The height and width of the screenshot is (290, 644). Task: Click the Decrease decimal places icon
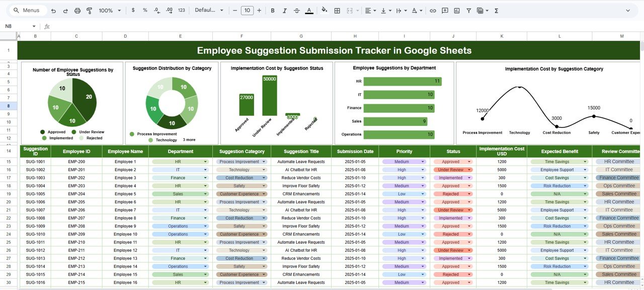click(156, 10)
